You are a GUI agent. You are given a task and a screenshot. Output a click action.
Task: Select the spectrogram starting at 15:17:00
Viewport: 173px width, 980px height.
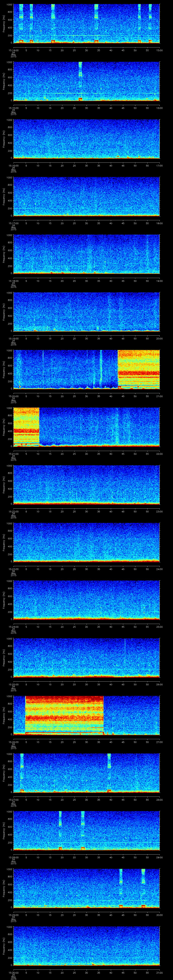86,196
